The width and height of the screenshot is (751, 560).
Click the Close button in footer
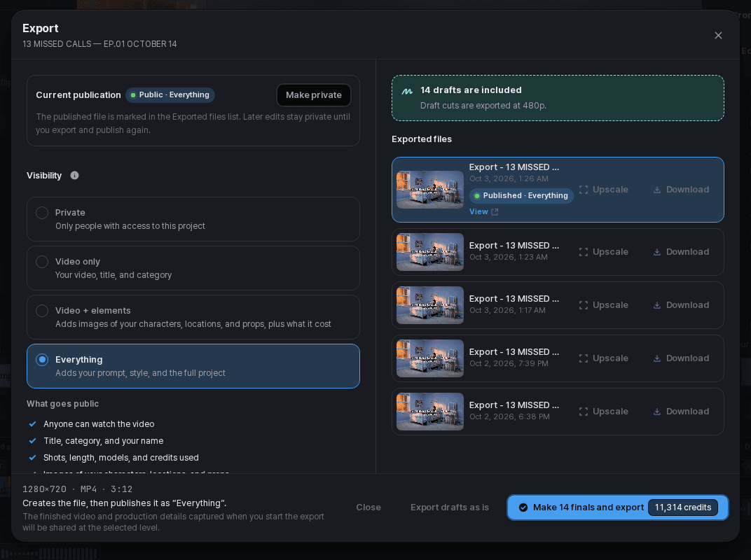pos(368,507)
